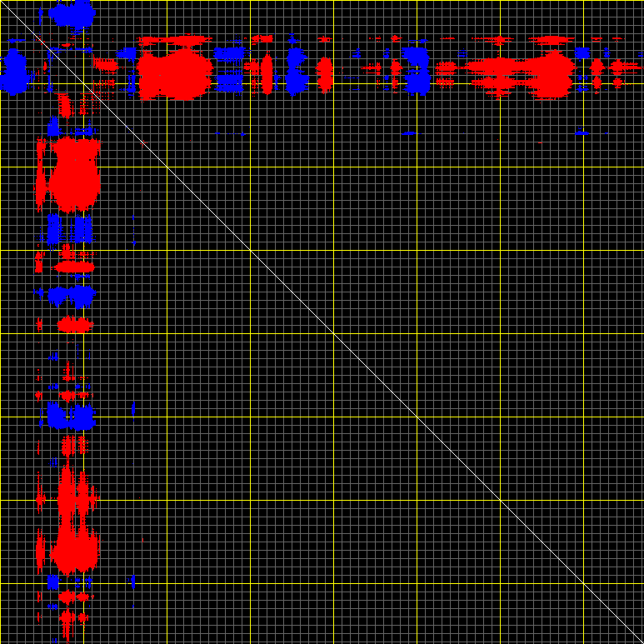Click the largest red blob at left column bottom

74,550
